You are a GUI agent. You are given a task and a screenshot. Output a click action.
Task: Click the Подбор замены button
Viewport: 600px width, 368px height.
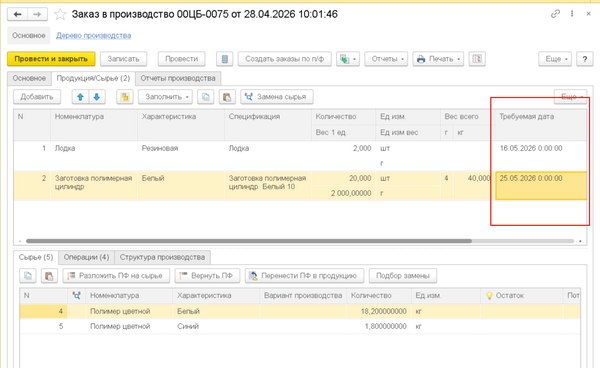click(x=403, y=275)
